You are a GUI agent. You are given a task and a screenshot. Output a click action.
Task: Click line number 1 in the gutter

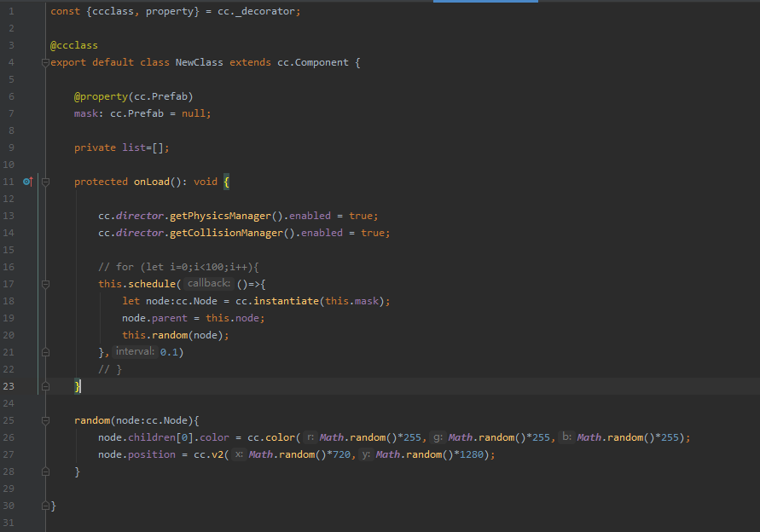(x=11, y=11)
